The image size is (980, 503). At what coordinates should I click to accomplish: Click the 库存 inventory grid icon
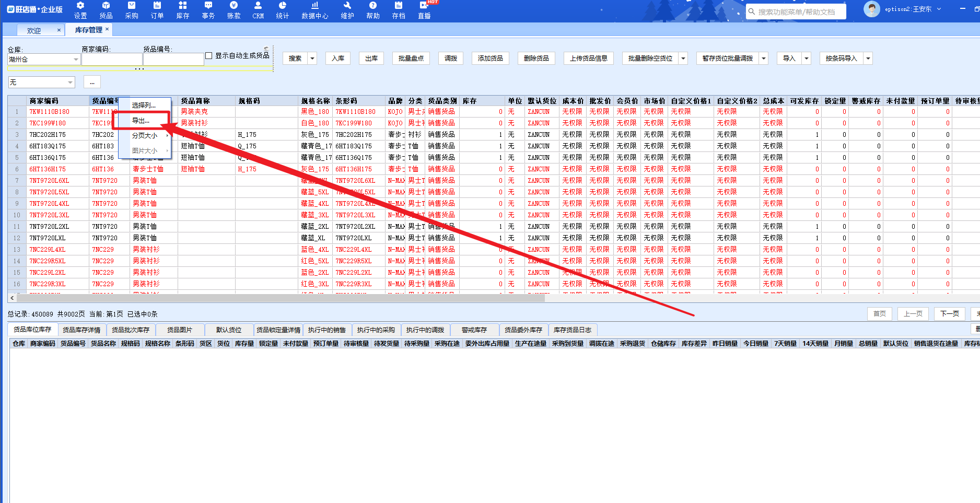[x=182, y=6]
